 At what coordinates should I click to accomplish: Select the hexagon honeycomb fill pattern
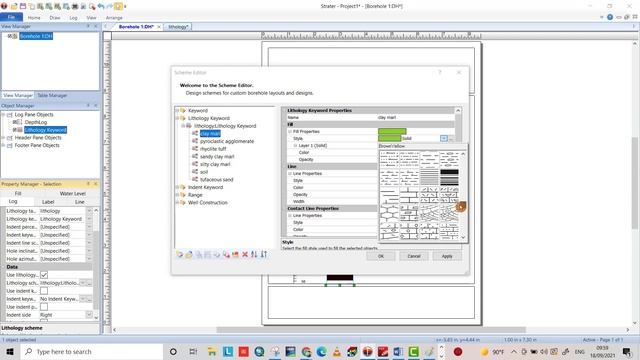[x=389, y=213]
